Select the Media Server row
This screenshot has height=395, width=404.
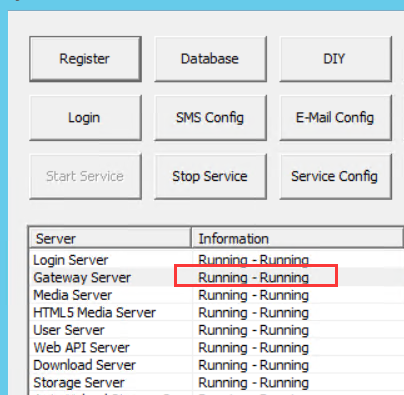tap(217, 295)
